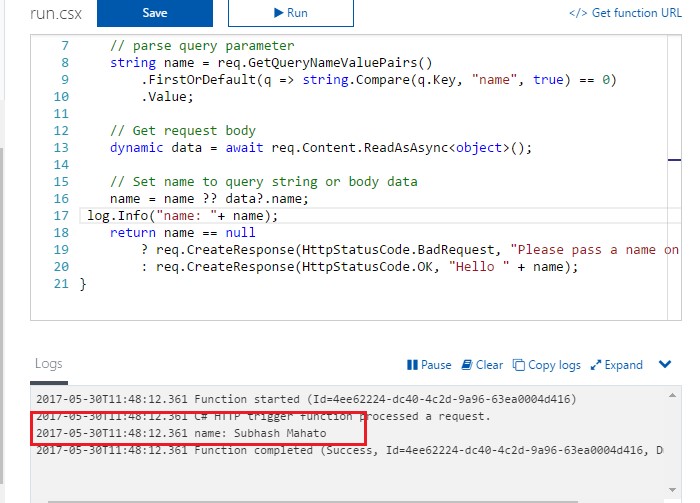This screenshot has height=503, width=700.
Task: Click the 'dynamic data = await' line
Action: pos(321,148)
